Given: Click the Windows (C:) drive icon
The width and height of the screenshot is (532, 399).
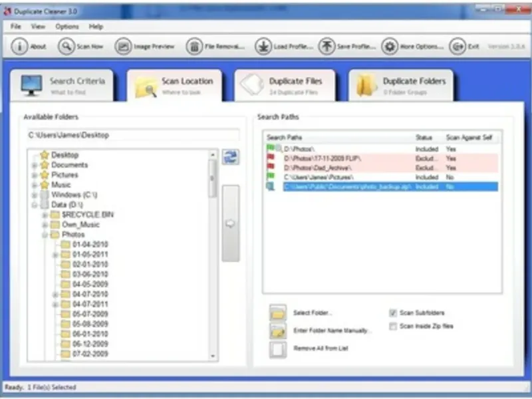Looking at the screenshot, I should pos(45,195).
